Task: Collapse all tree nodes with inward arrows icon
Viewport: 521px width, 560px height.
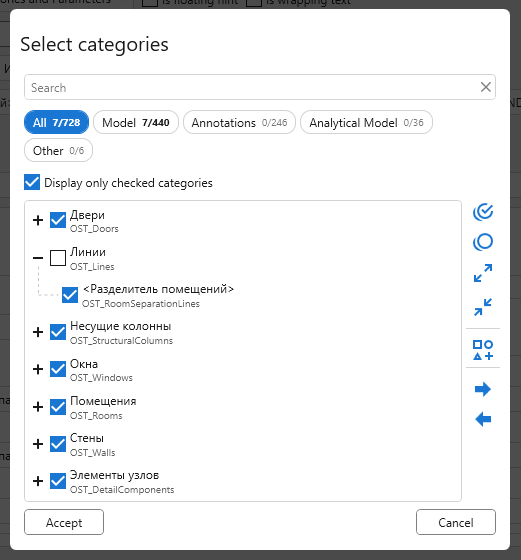Action: (x=483, y=307)
